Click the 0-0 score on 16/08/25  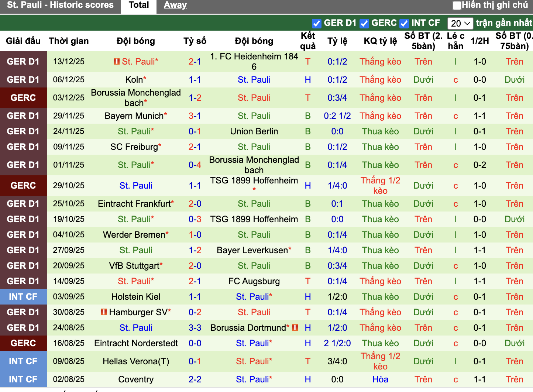(195, 343)
